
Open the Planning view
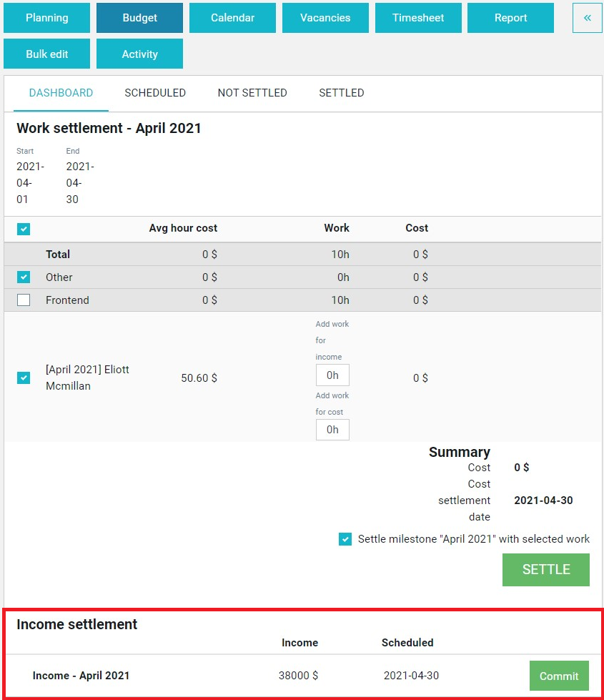[x=47, y=18]
